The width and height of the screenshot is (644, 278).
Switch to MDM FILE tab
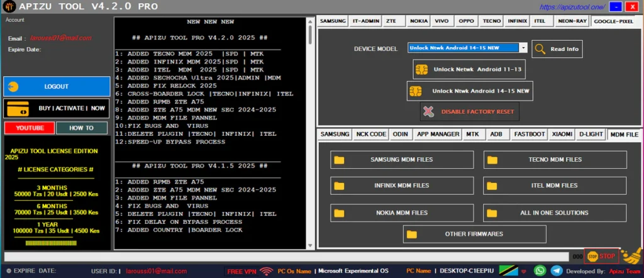point(625,134)
